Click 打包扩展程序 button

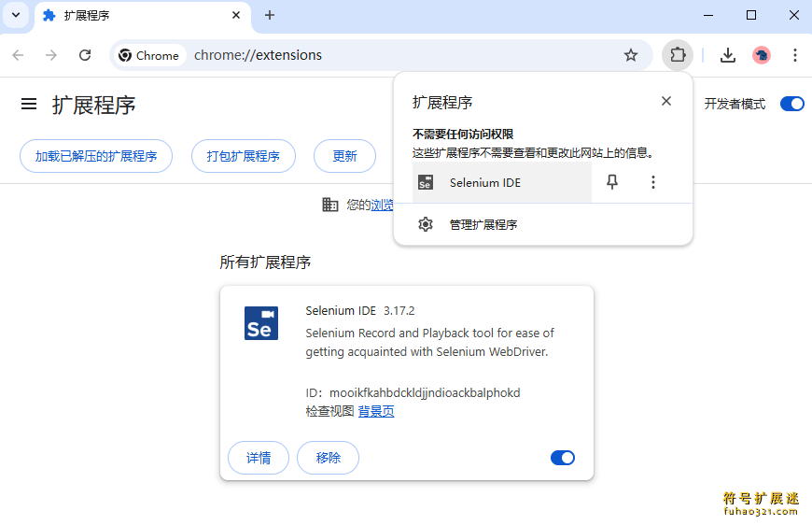click(244, 156)
